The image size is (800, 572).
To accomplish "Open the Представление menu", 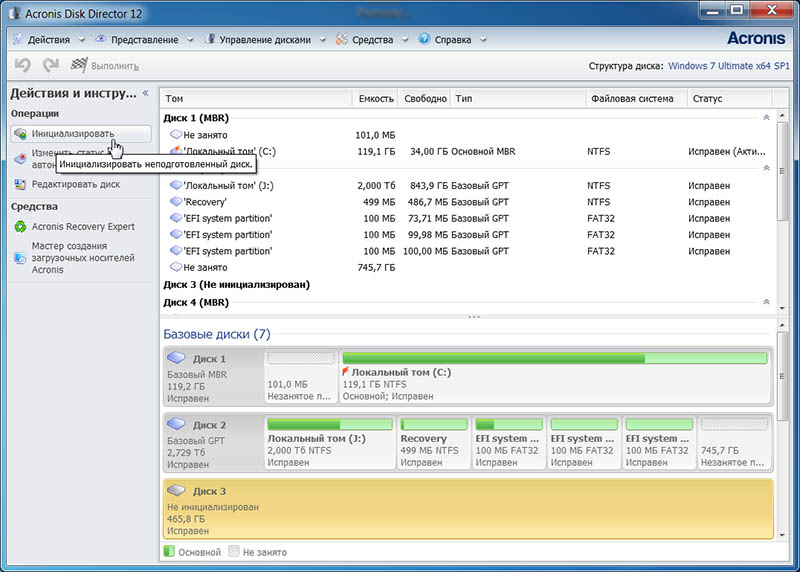I will 144,39.
